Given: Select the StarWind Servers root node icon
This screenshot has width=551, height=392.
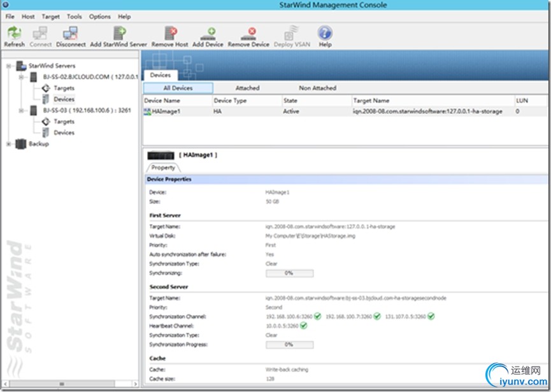Looking at the screenshot, I should click(x=22, y=66).
